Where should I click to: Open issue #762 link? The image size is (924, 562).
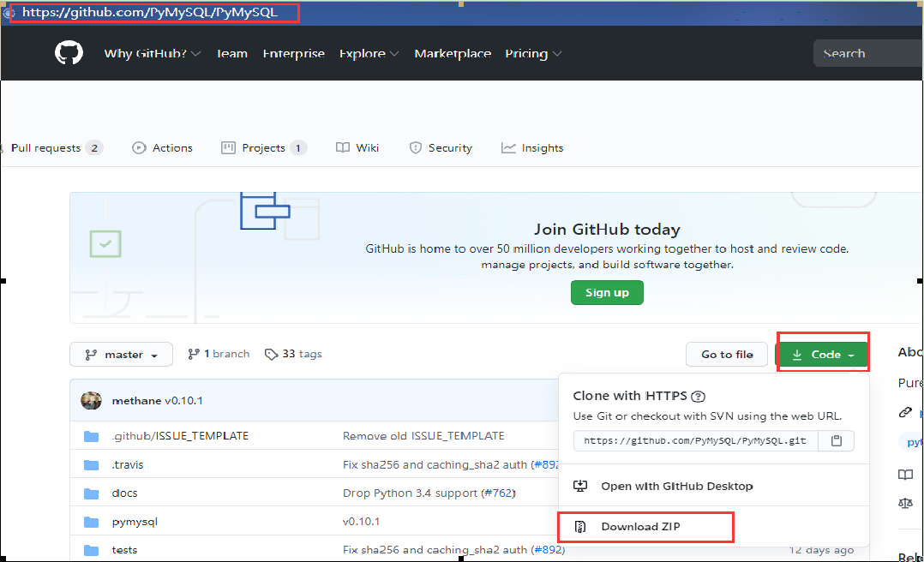point(499,493)
